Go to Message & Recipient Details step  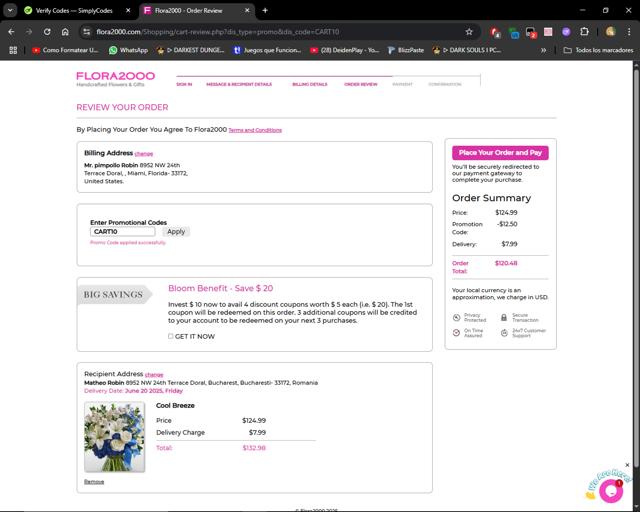(x=239, y=84)
